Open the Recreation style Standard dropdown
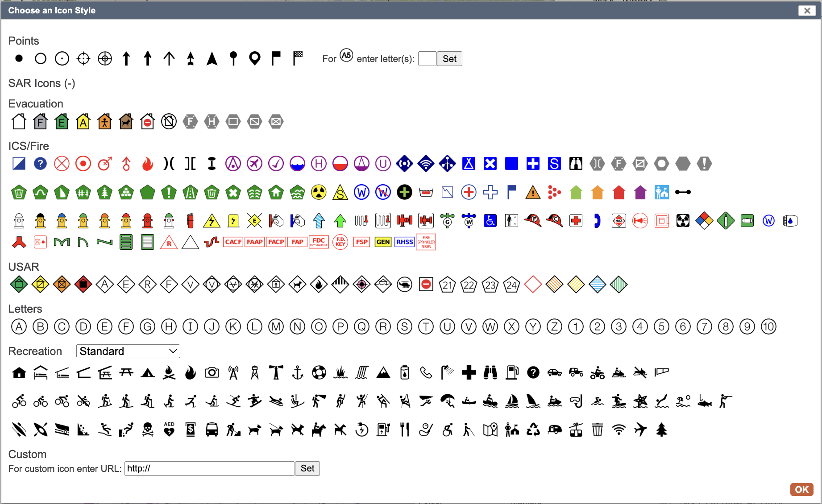The width and height of the screenshot is (822, 504). coord(128,351)
